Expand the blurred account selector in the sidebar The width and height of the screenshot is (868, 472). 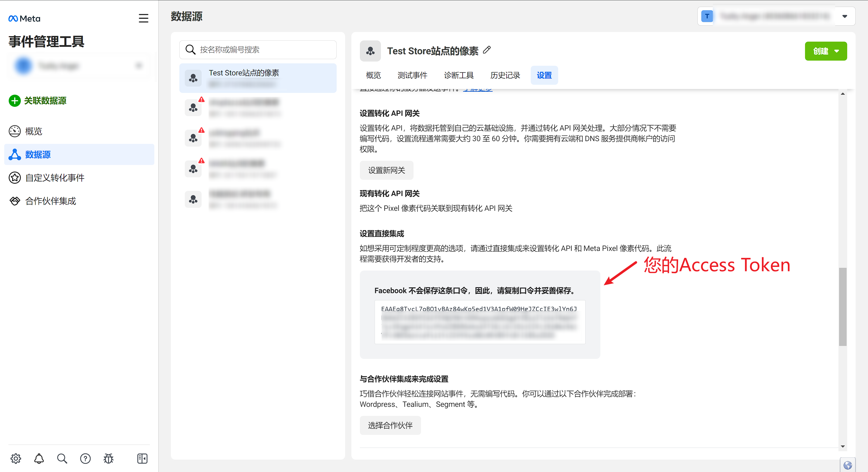coord(80,66)
